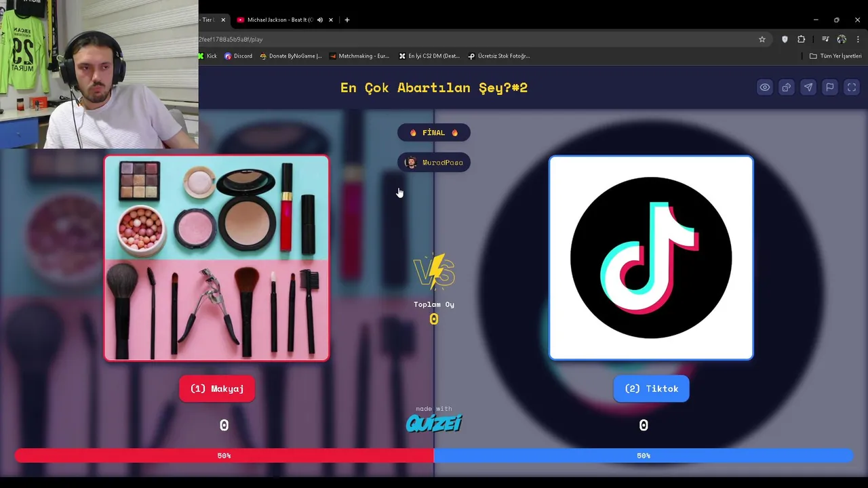Viewport: 868px width, 488px height.
Task: Toggle the eye visibility icon in quiz toolbar
Action: [764, 87]
